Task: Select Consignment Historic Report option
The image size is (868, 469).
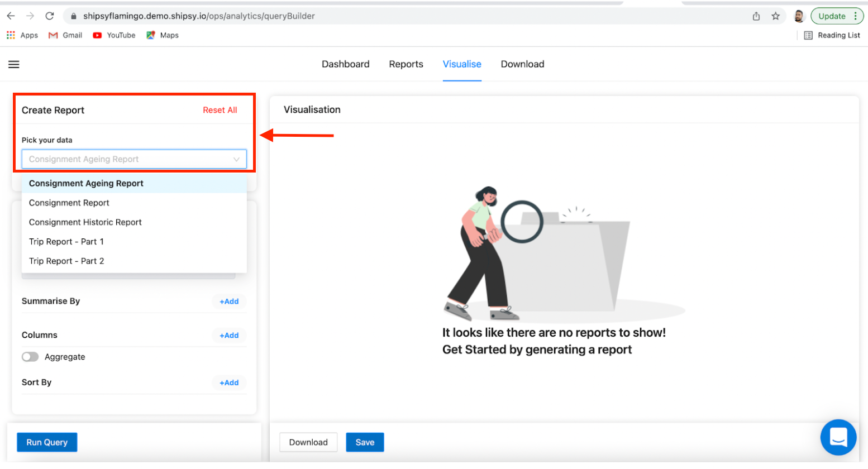Action: coord(85,222)
